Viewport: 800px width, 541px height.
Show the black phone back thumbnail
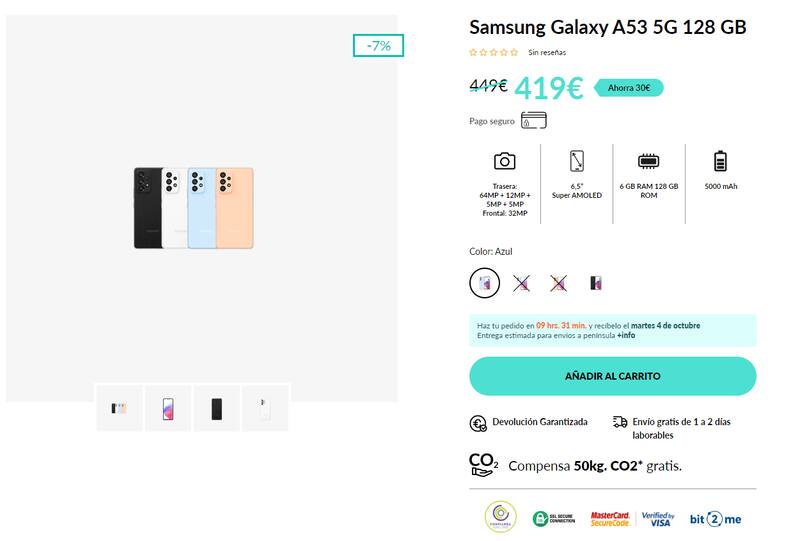point(217,408)
